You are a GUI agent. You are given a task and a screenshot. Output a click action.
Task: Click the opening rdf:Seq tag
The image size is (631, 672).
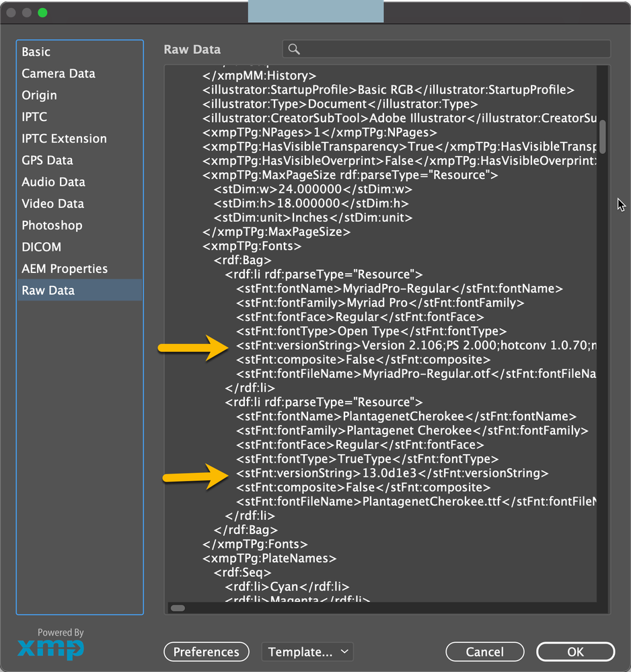242,572
